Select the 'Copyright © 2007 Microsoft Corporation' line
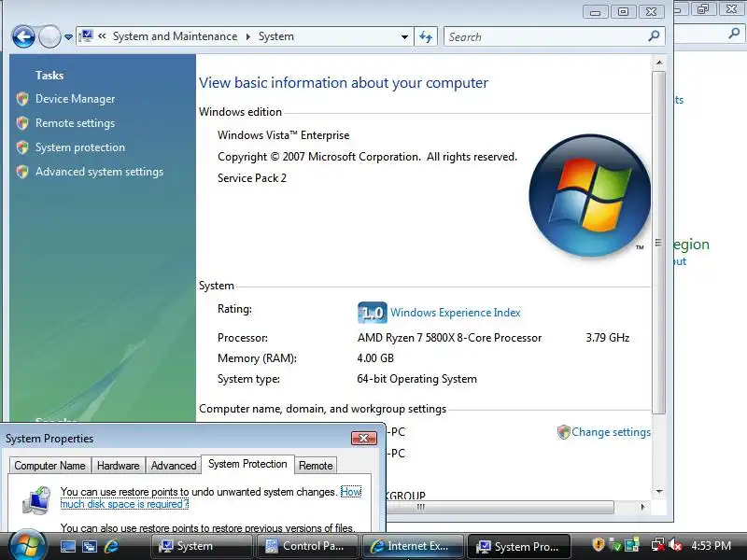 tap(367, 157)
